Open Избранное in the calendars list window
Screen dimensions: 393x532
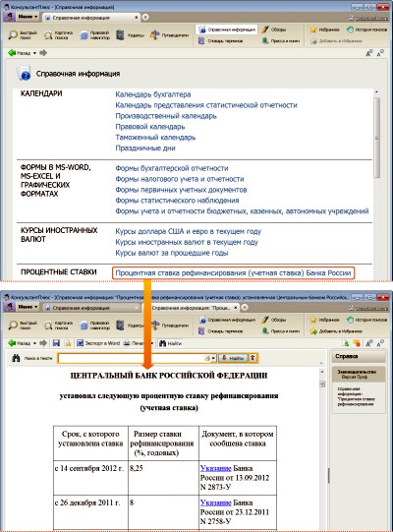pyautogui.click(x=324, y=30)
